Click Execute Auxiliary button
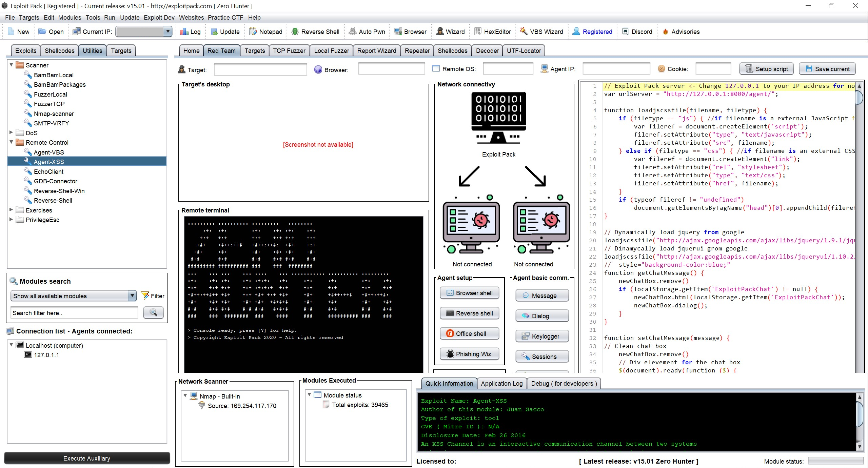Image resolution: width=868 pixels, height=468 pixels. pyautogui.click(x=87, y=458)
